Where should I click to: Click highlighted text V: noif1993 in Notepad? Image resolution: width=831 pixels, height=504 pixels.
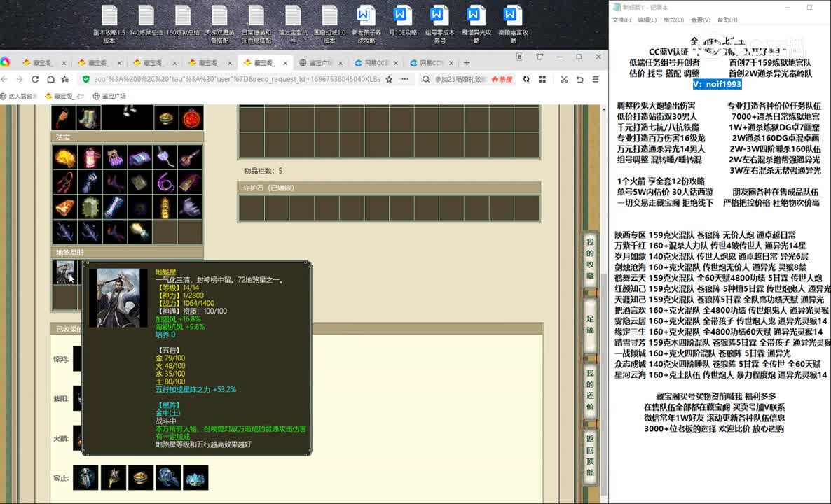[x=717, y=84]
